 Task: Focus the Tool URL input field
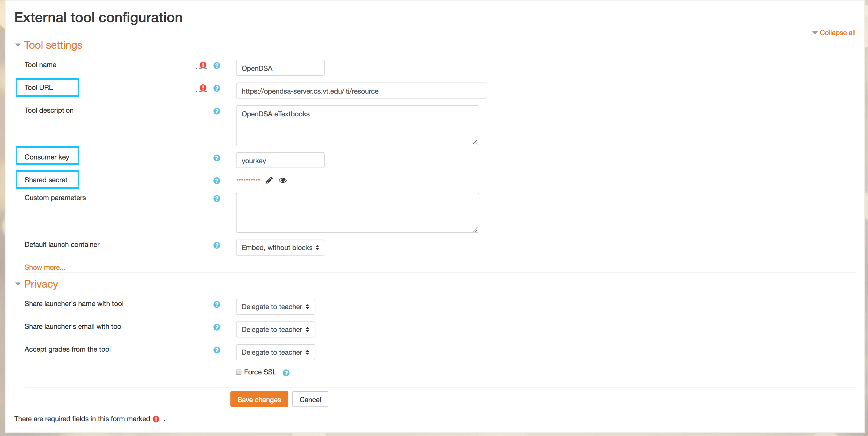pyautogui.click(x=361, y=91)
